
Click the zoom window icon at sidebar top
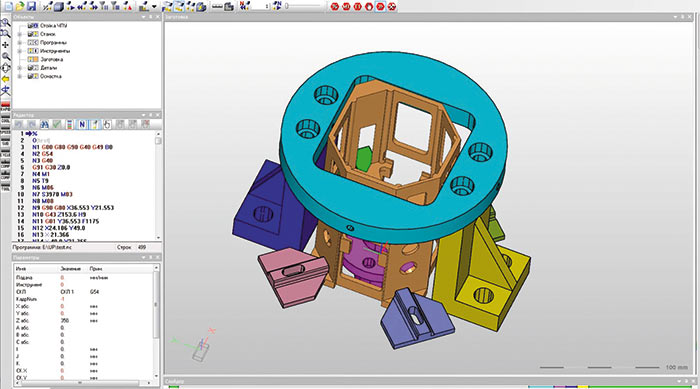(5, 23)
